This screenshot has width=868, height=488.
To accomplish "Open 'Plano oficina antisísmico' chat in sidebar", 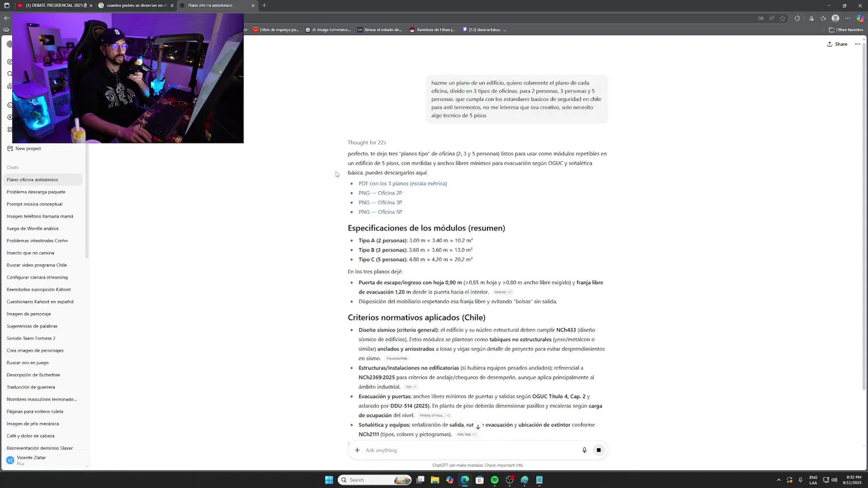I will pos(43,180).
